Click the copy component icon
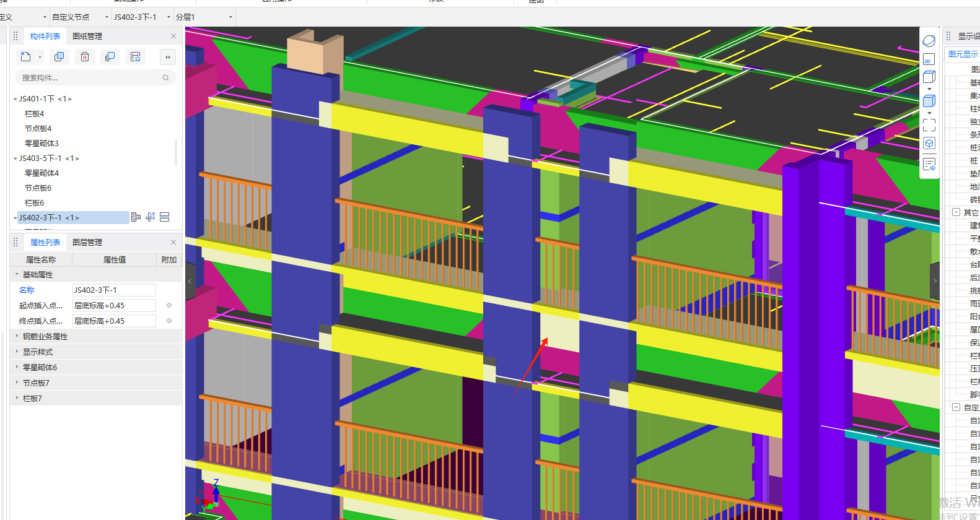This screenshot has height=520, width=980. (x=59, y=57)
